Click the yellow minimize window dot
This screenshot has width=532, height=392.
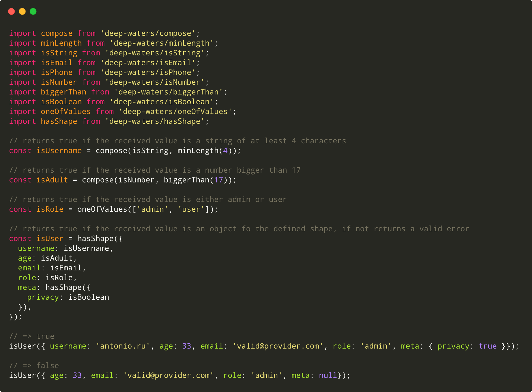(22, 11)
